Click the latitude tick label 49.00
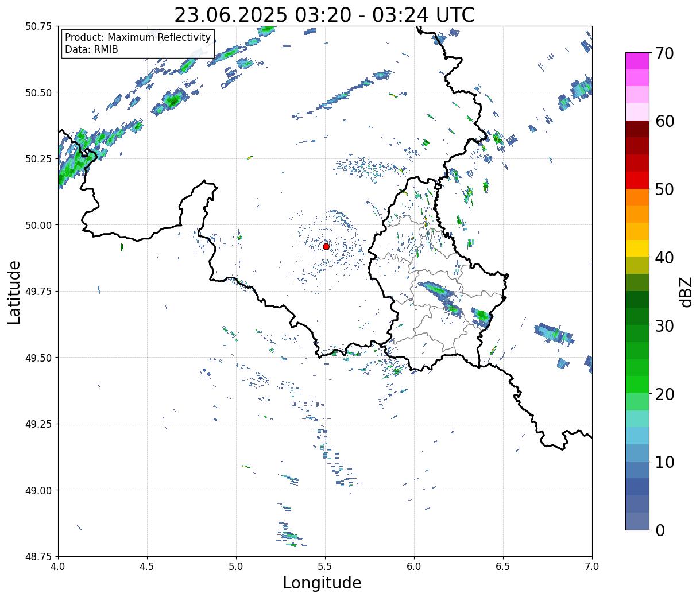The height and width of the screenshot is (597, 700). pos(38,490)
